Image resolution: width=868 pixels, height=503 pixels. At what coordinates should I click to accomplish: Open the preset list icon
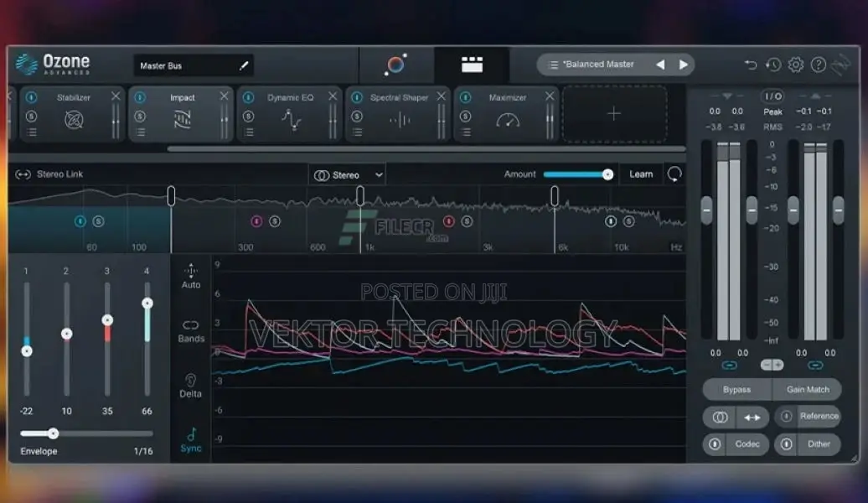(x=552, y=65)
